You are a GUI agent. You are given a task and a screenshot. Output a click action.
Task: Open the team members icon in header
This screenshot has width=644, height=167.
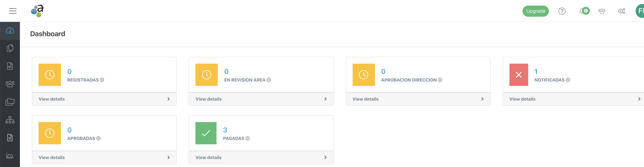point(601,11)
